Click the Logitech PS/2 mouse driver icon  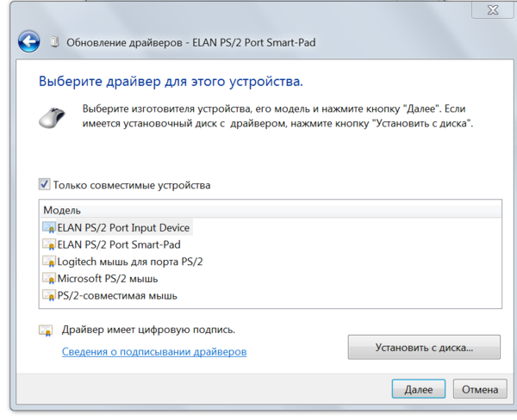pos(48,262)
